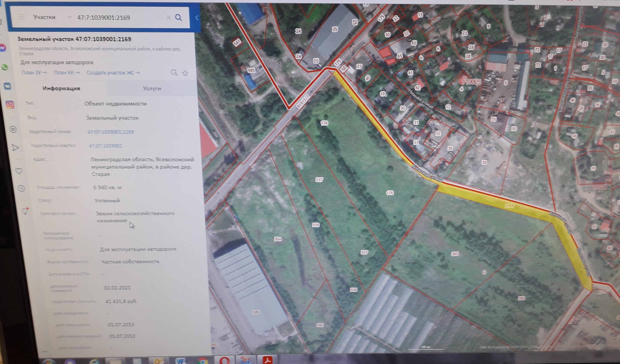Screen dimensions: 620x364
Task: Open cadastral quarter link 47:07:1039001
Action: tap(105, 146)
